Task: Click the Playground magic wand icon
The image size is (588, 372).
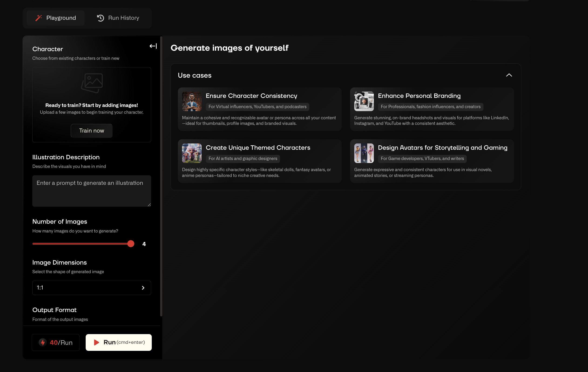Action: coord(39,18)
